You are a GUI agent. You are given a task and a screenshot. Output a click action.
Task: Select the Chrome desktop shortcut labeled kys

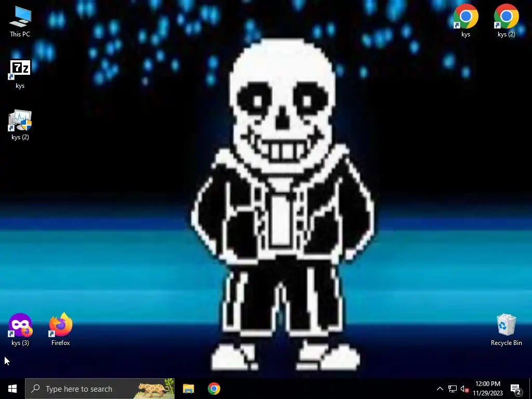[x=465, y=20]
